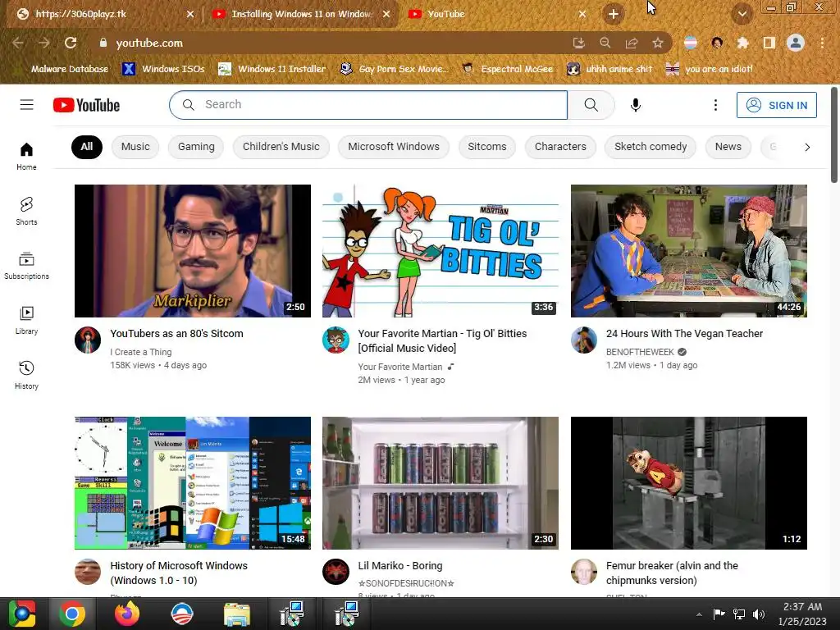
Task: Select the All filter chip
Action: click(87, 147)
